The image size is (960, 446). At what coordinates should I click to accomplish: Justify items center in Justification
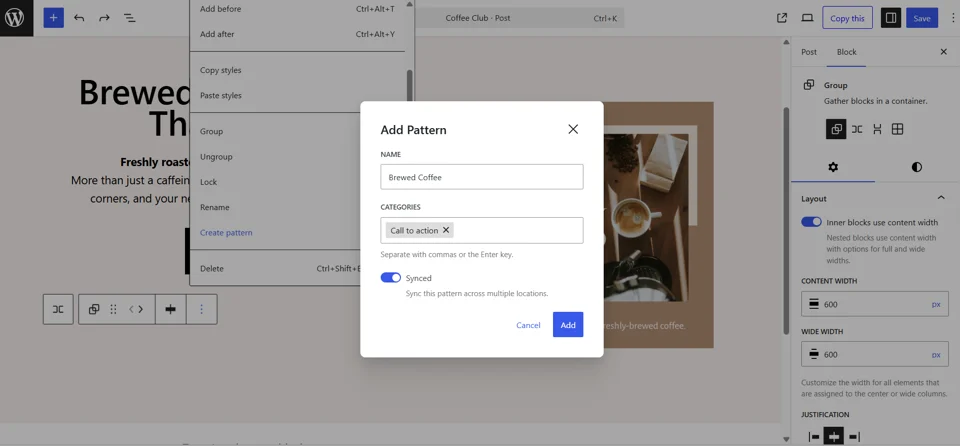tap(834, 436)
